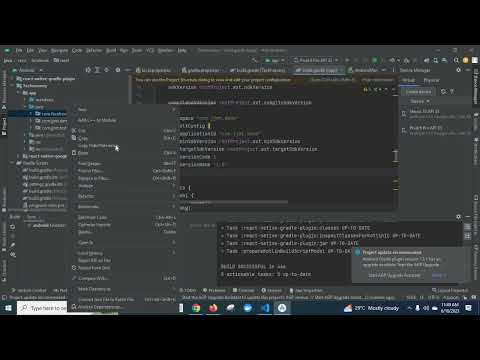Click the help question mark in Device Manager
Viewport: 480px width, 360px height.
(452, 92)
